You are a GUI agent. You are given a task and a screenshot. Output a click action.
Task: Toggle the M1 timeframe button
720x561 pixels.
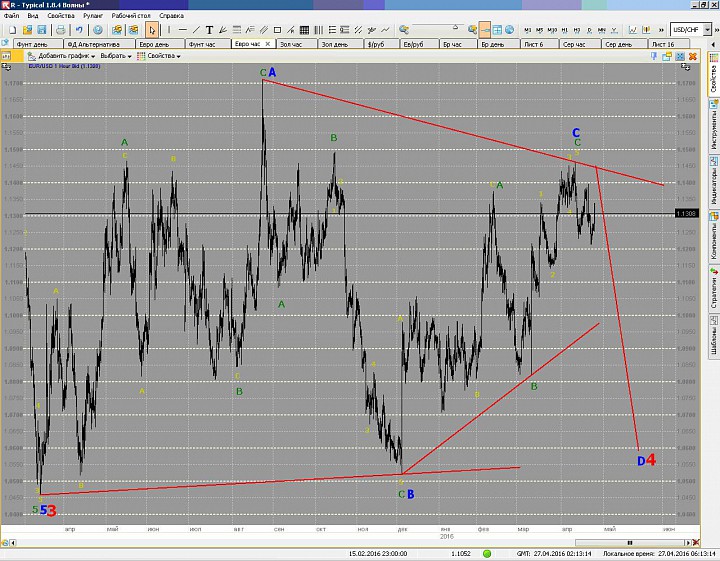tap(527, 30)
